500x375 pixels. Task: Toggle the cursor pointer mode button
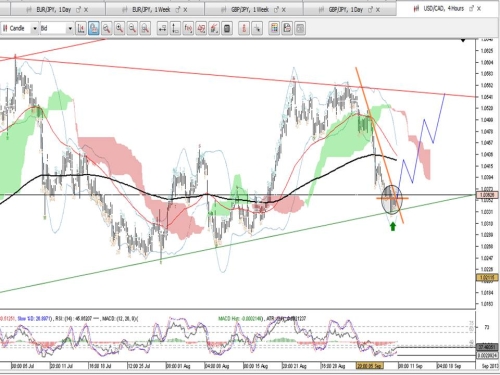(x=257, y=28)
